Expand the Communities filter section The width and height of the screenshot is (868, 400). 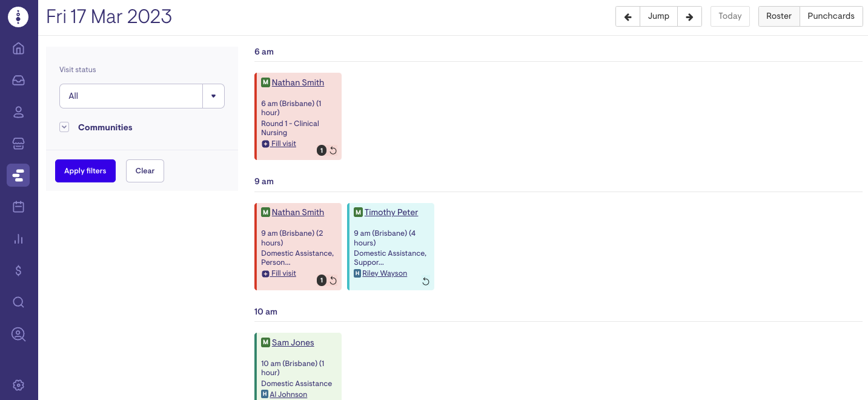coord(64,127)
